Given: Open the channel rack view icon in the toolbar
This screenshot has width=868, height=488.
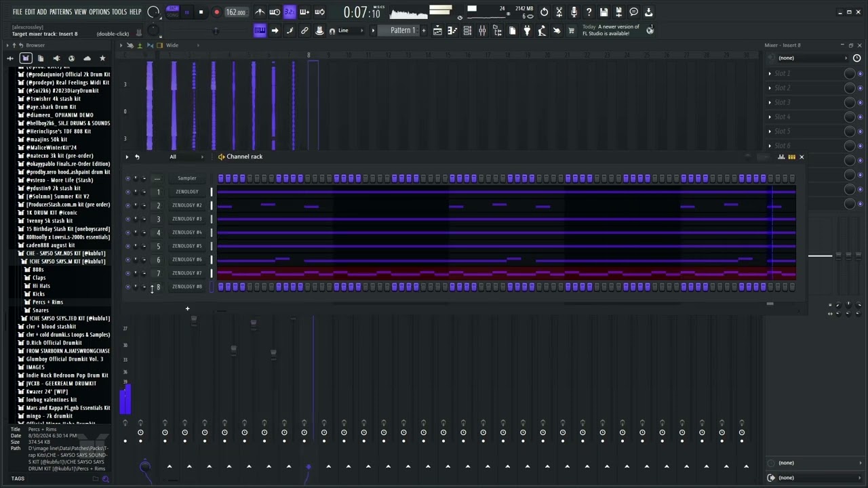Looking at the screenshot, I should 467,30.
